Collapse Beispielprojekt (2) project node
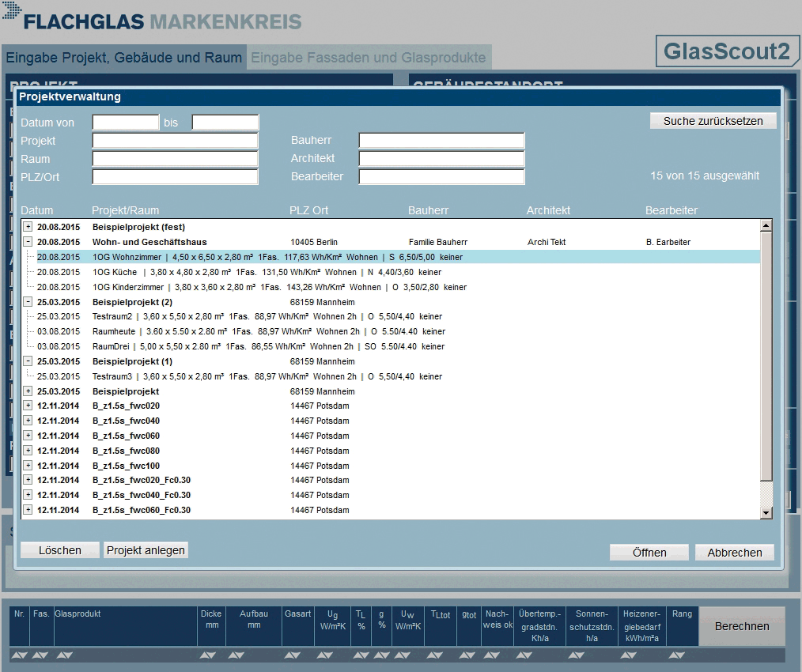The height and width of the screenshot is (672, 802). click(x=28, y=301)
